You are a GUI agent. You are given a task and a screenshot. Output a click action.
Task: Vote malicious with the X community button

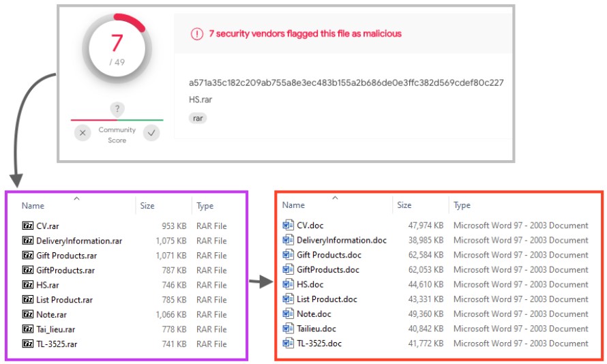tap(83, 134)
